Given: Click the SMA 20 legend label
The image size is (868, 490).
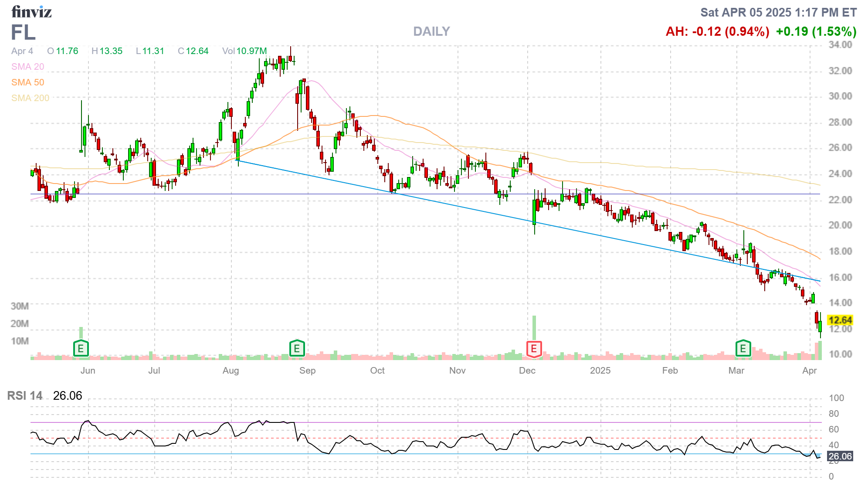Looking at the screenshot, I should [x=27, y=67].
